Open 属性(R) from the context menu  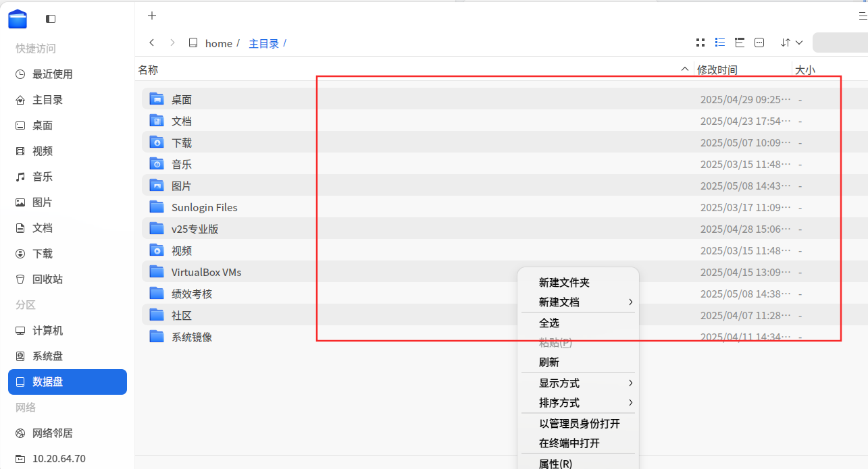(x=578, y=463)
